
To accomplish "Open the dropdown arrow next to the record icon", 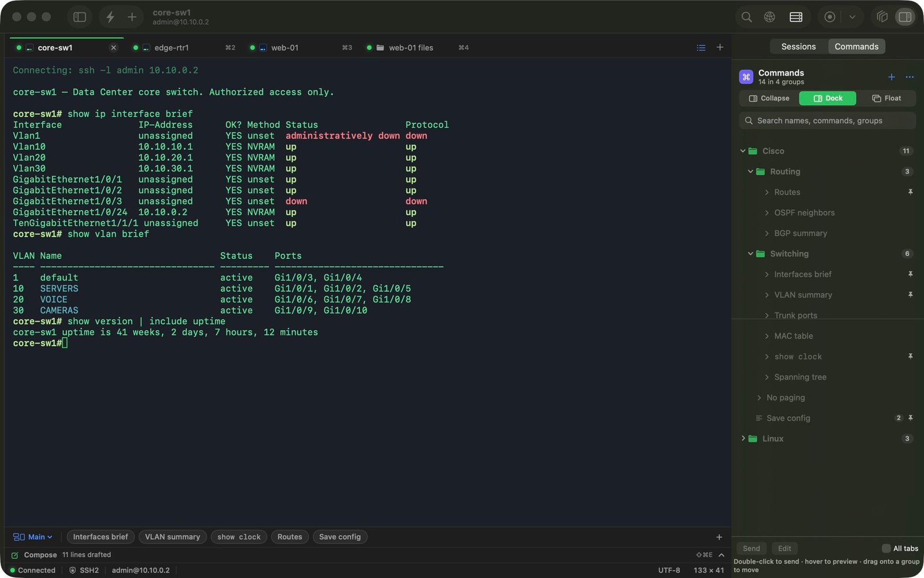I will pyautogui.click(x=852, y=17).
